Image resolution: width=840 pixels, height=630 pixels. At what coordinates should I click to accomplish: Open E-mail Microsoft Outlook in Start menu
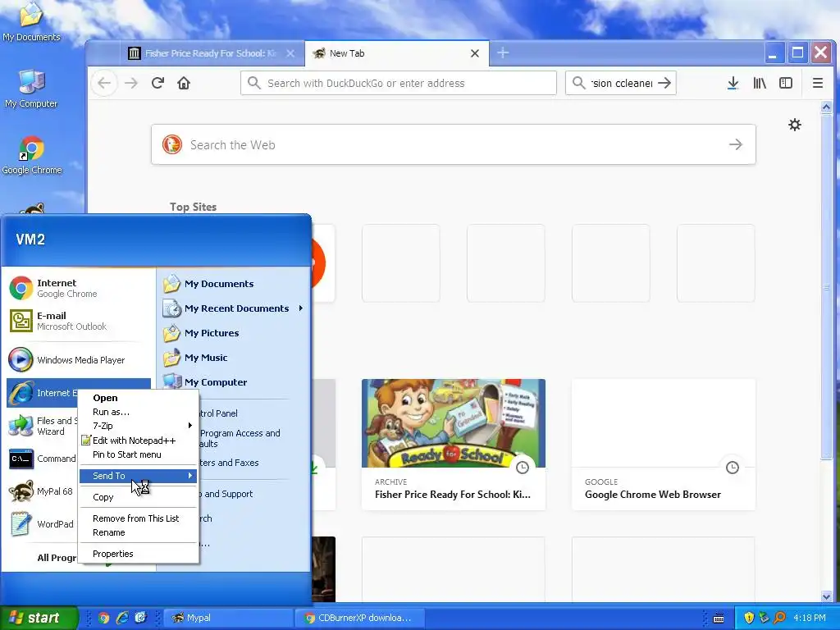[80, 321]
